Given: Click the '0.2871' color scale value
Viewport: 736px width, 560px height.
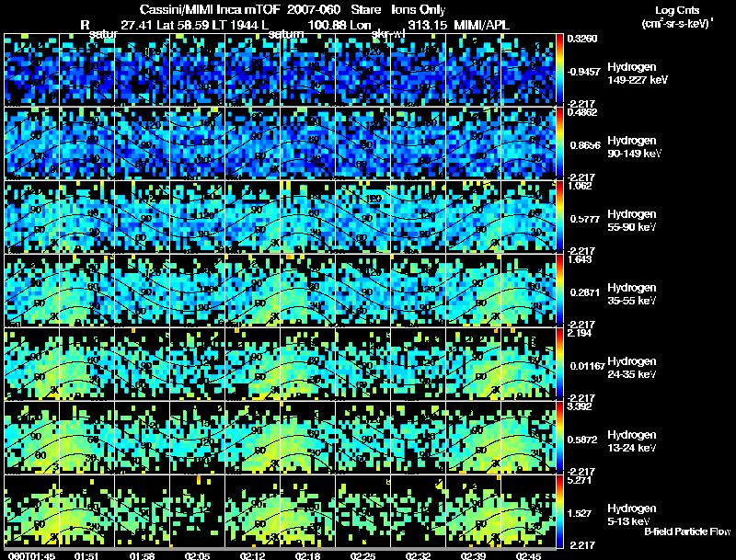Looking at the screenshot, I should 585,292.
